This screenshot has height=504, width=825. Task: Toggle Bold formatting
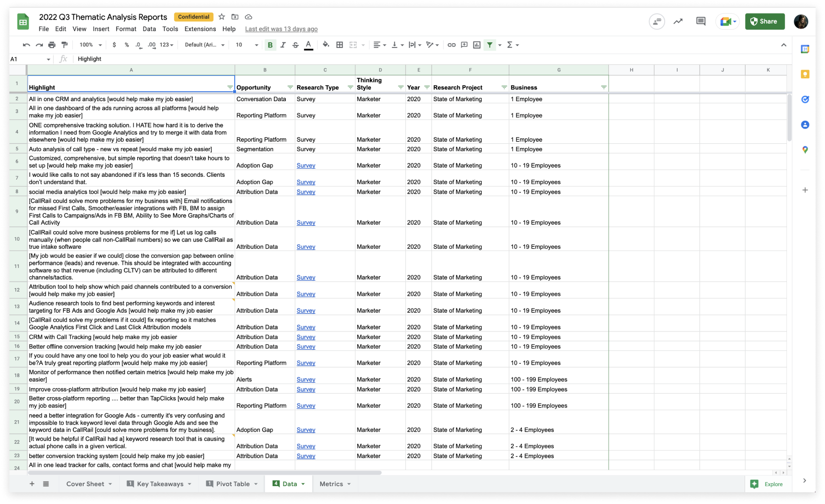(x=270, y=45)
